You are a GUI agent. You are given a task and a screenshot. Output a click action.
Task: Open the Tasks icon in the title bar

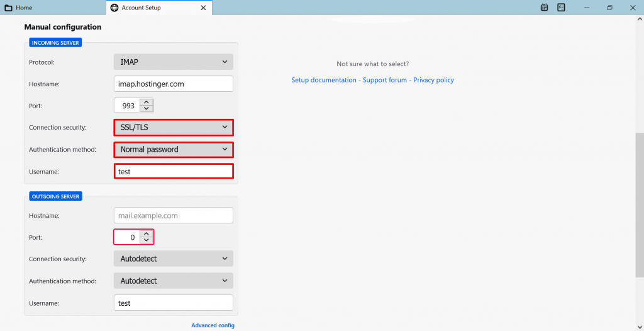[561, 8]
